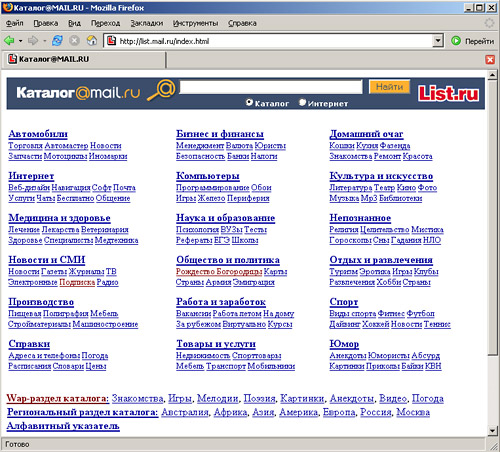
Task: Open the Back history dropdown arrow
Action: [x=21, y=41]
